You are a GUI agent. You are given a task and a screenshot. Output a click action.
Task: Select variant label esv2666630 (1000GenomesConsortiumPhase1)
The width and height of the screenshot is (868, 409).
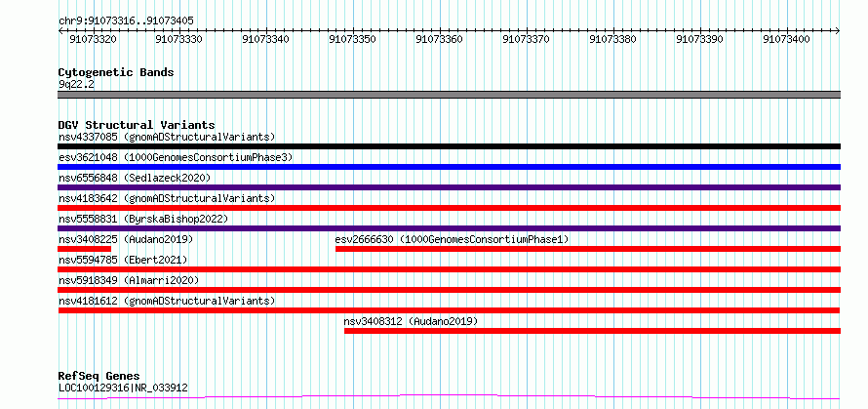pyautogui.click(x=453, y=239)
